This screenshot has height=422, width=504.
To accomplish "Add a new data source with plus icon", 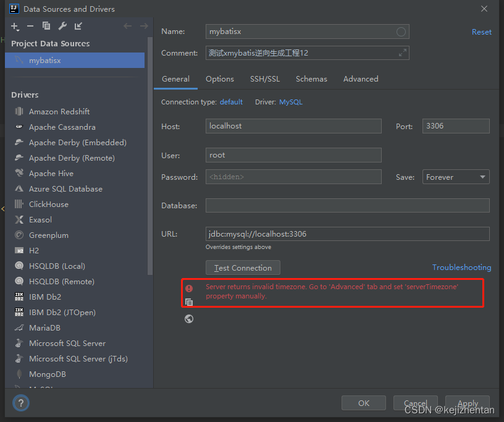I will (15, 27).
